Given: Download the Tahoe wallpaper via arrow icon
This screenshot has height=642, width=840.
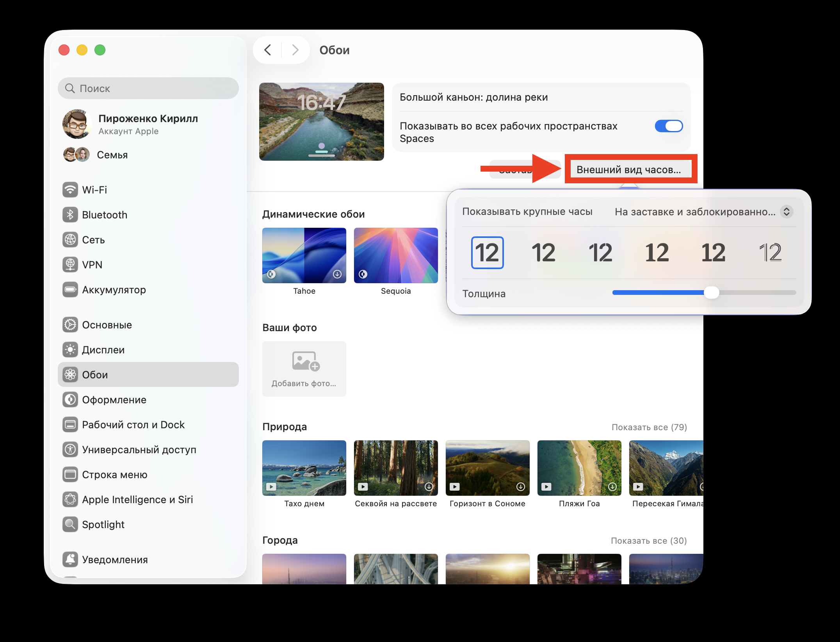Looking at the screenshot, I should tap(337, 274).
